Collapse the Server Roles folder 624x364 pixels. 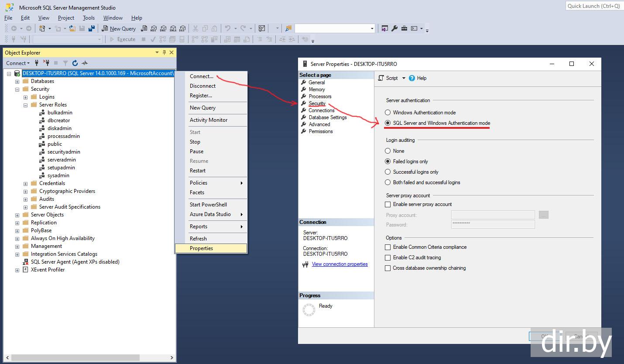pyautogui.click(x=25, y=105)
